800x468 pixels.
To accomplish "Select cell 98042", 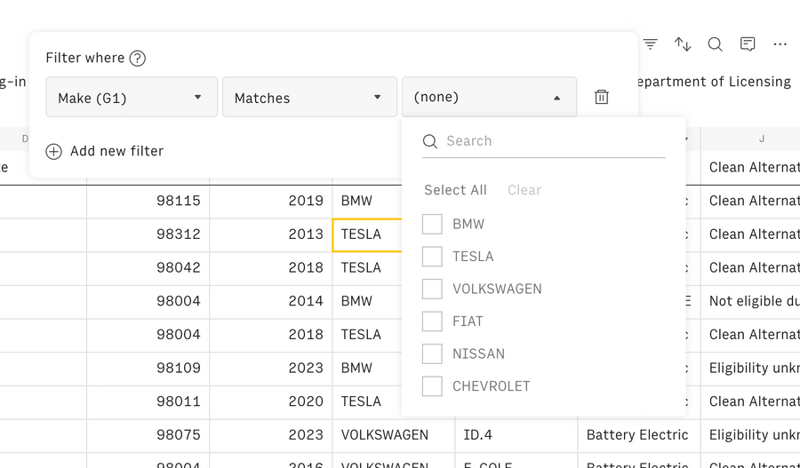I will click(x=148, y=268).
